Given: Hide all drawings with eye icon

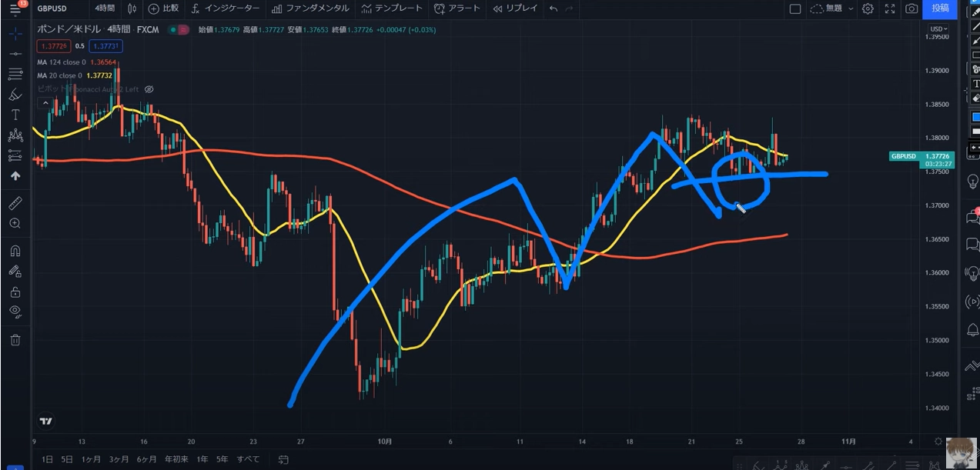Looking at the screenshot, I should [x=15, y=312].
